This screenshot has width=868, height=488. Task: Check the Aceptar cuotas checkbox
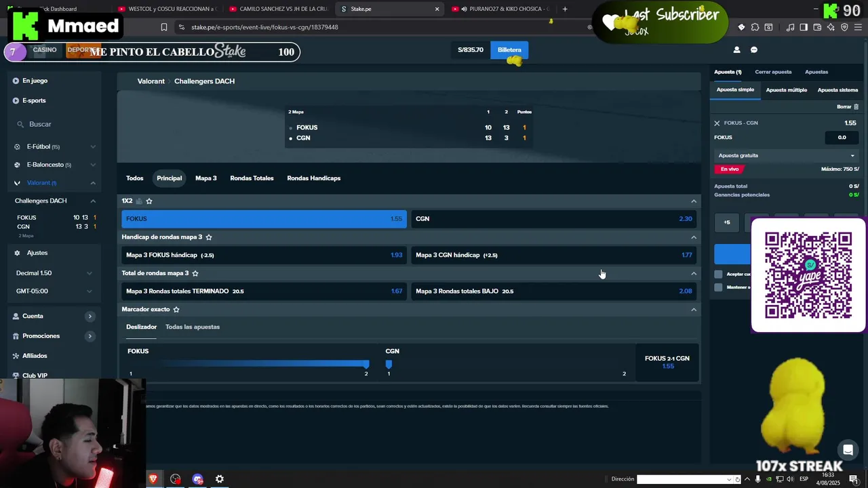click(x=718, y=274)
